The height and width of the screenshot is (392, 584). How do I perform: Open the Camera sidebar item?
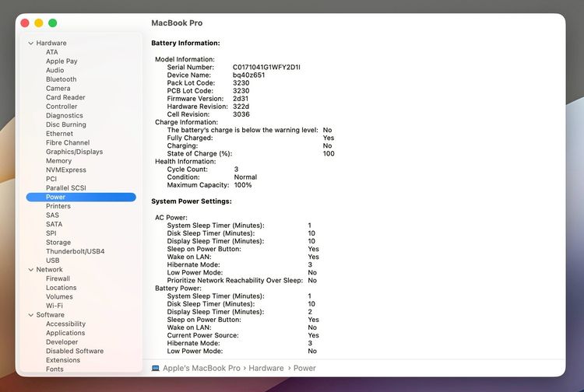coord(58,88)
